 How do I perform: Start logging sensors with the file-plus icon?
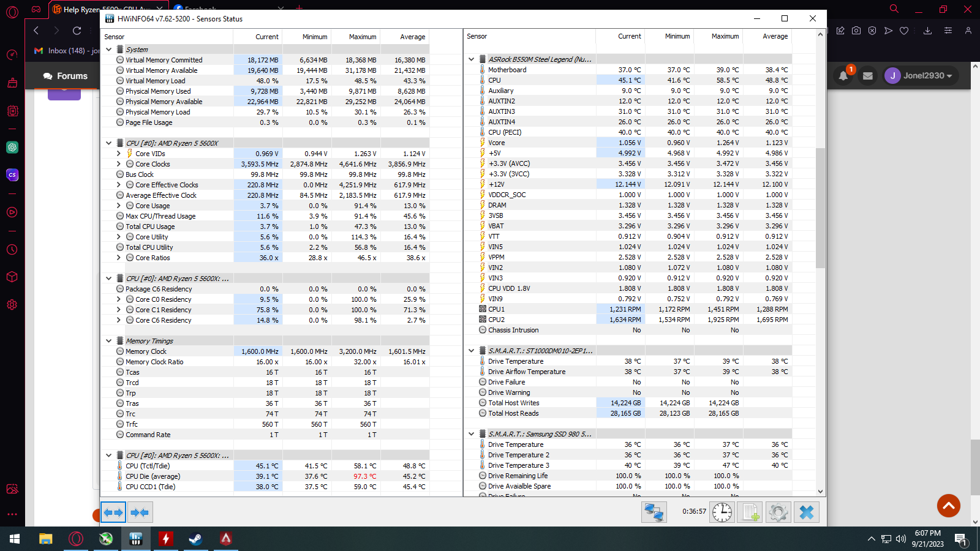[750, 512]
